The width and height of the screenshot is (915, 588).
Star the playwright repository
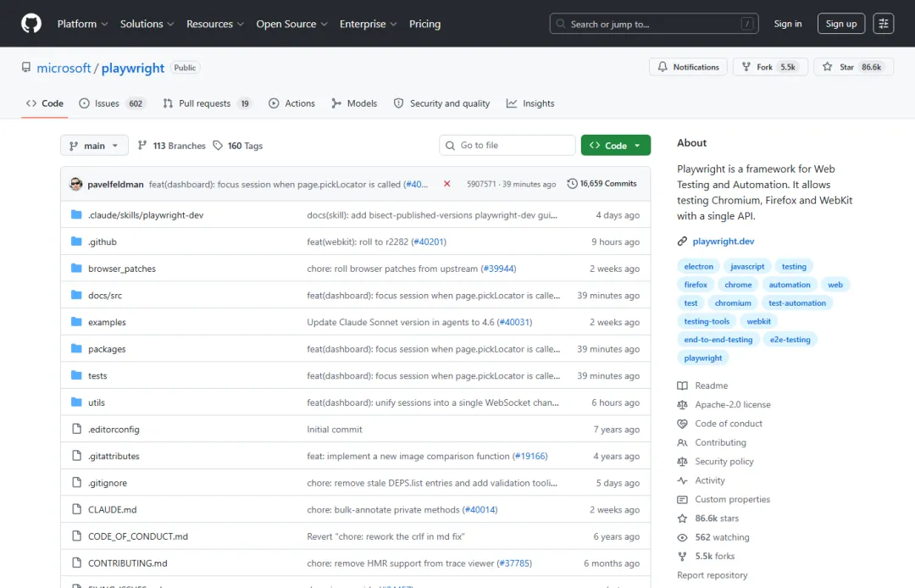point(854,67)
